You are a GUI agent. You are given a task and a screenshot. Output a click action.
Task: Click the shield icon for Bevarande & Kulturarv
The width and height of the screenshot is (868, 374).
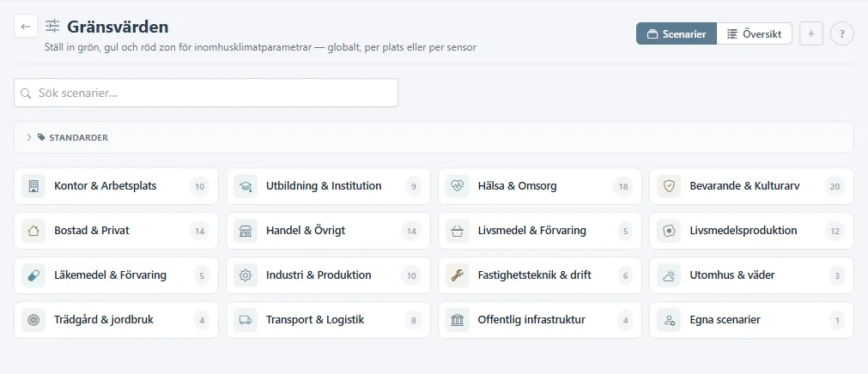[x=669, y=186]
